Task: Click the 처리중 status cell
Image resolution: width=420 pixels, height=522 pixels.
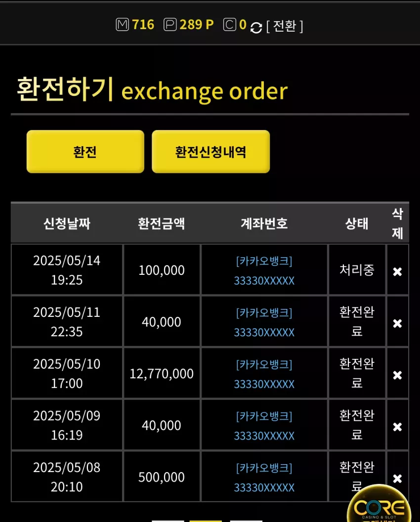Action: 357,270
